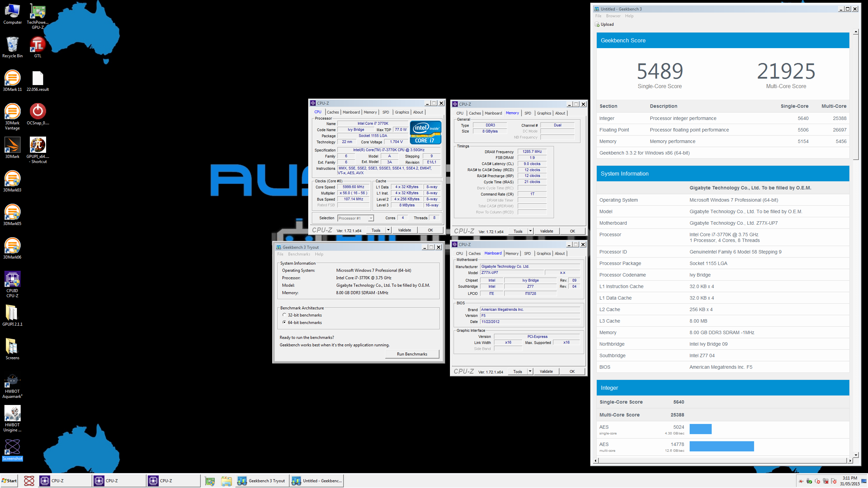Launch HWBOT Aquamark3 shortcut
The height and width of the screenshot is (488, 868).
(13, 386)
